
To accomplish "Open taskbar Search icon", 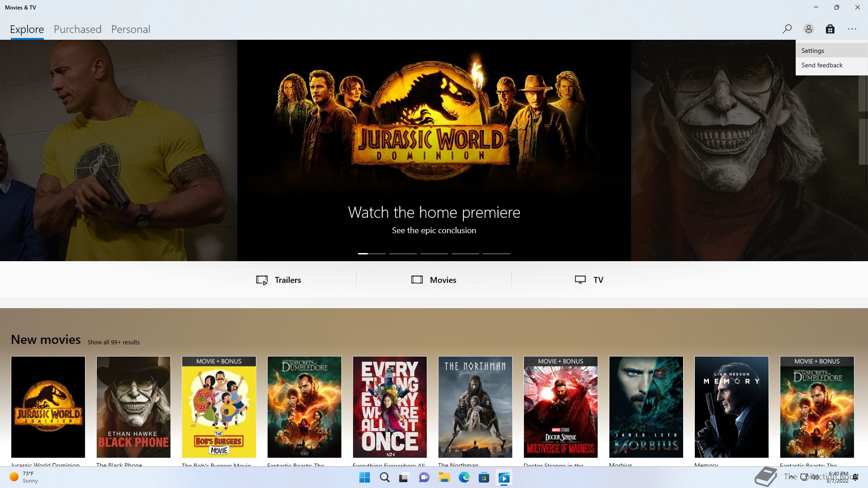I will pos(384,478).
